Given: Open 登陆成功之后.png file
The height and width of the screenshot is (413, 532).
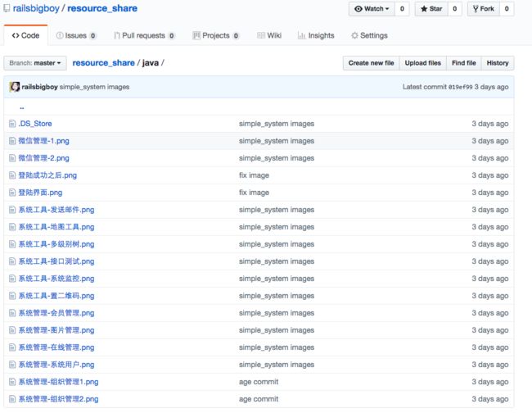Looking at the screenshot, I should point(47,175).
